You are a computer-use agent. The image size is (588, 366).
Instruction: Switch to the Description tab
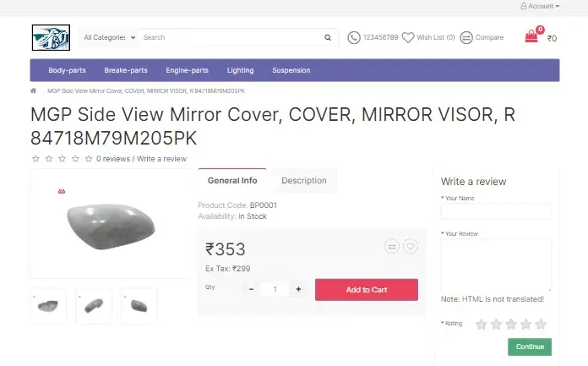[303, 180]
